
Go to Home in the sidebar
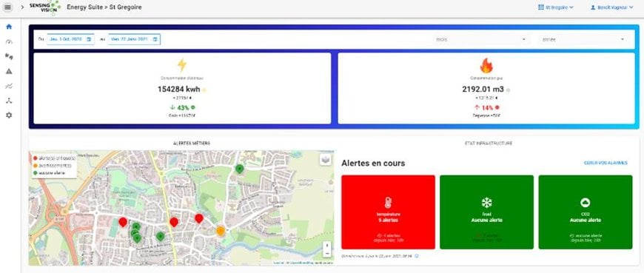coord(9,27)
